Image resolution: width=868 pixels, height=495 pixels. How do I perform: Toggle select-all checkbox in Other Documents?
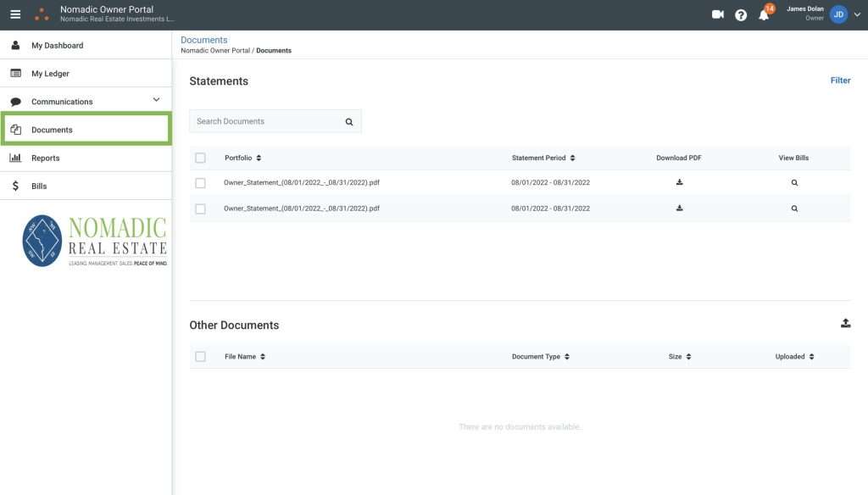click(x=200, y=357)
